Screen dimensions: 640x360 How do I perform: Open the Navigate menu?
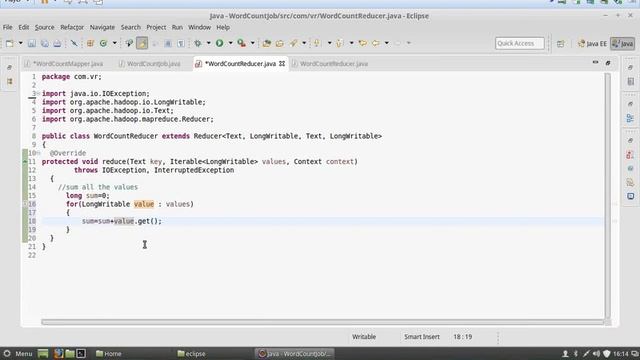[x=102, y=27]
